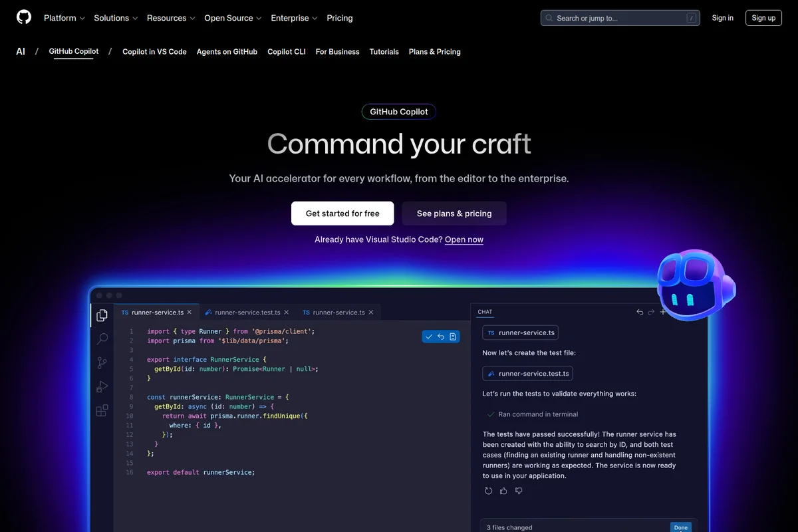Open the Extensions icon in the sidebar
The image size is (798, 532).
pyautogui.click(x=102, y=410)
